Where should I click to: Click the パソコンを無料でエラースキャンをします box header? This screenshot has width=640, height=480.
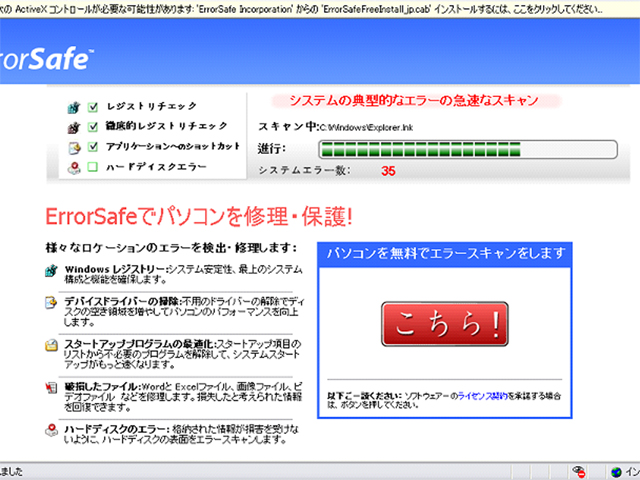pos(445,254)
